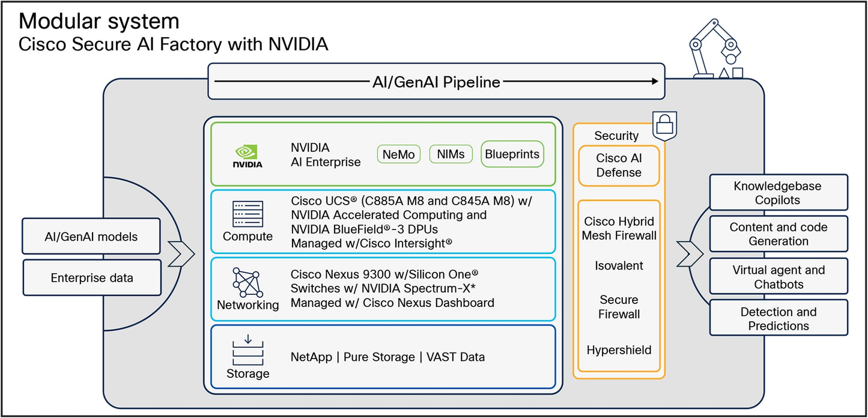
Task: Select Virtual agent and Chatbots box
Action: [778, 277]
